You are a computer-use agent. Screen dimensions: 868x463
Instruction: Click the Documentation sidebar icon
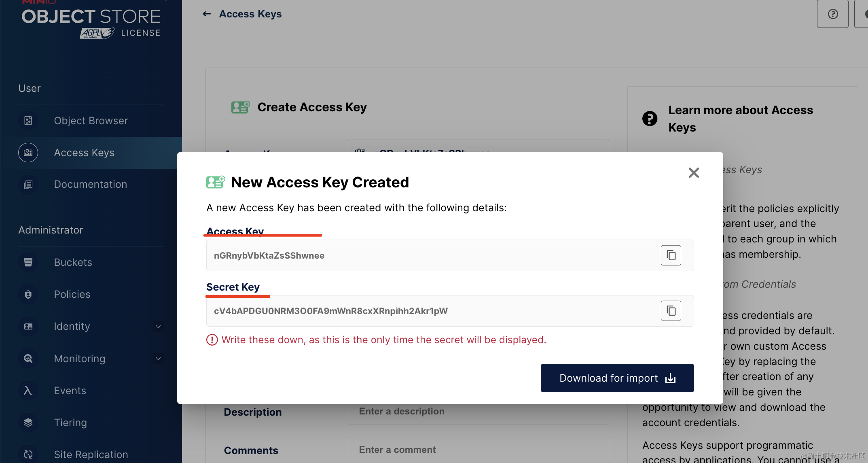(28, 185)
